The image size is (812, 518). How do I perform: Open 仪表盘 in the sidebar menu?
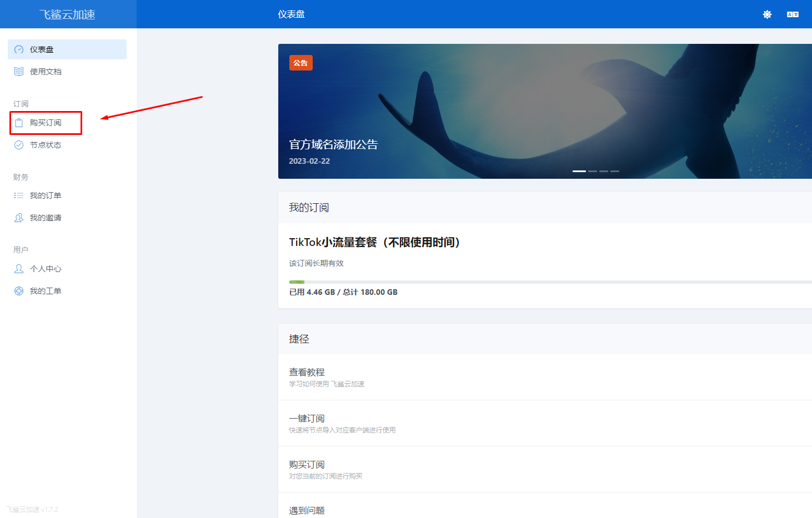pyautogui.click(x=67, y=49)
